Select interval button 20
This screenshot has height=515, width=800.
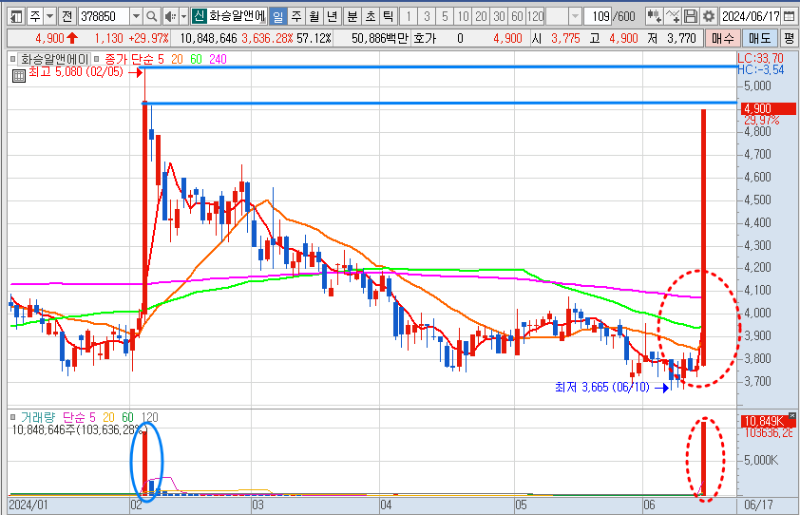(481, 16)
